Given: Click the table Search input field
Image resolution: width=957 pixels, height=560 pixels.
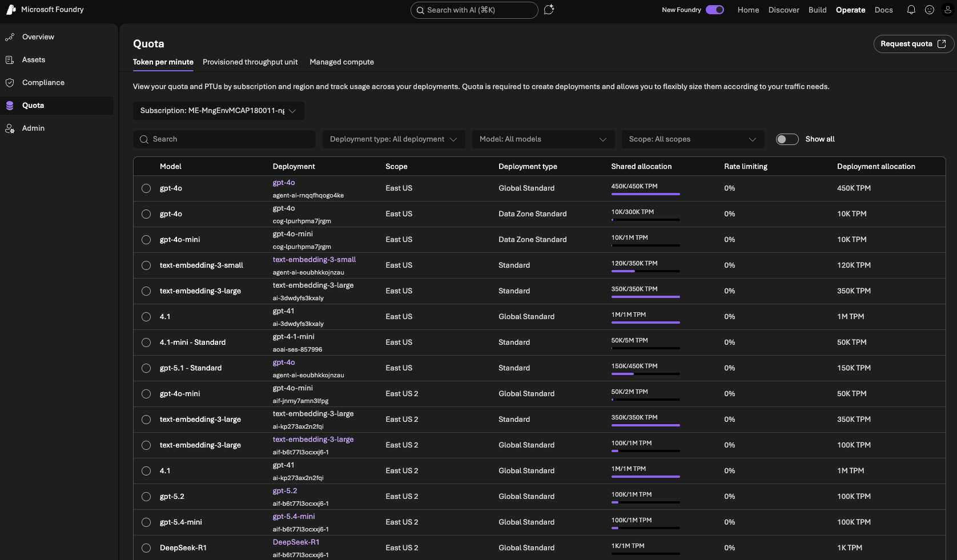Looking at the screenshot, I should (x=224, y=139).
